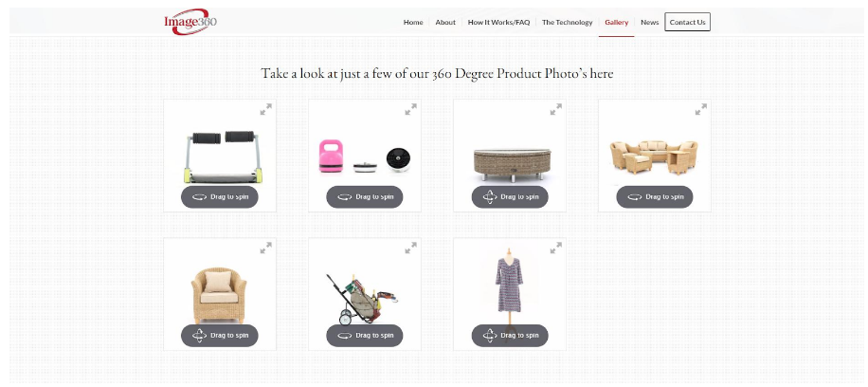
Task: Select the rattan sofa set thumbnail
Action: (x=655, y=156)
